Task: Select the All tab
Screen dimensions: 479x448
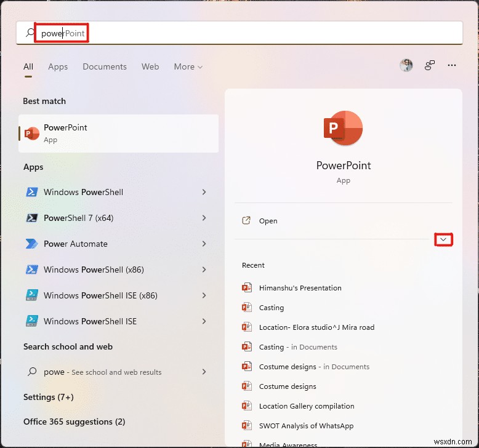Action: [x=28, y=66]
